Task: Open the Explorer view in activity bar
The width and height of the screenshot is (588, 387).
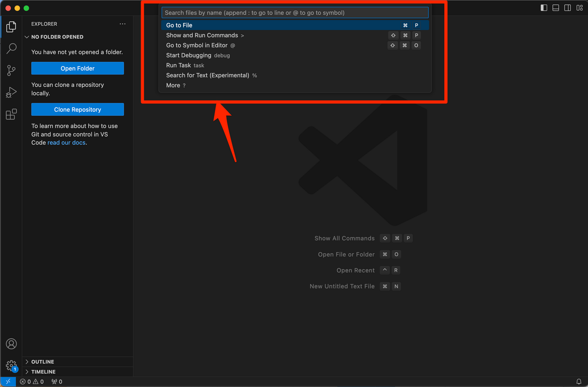Action: [11, 27]
